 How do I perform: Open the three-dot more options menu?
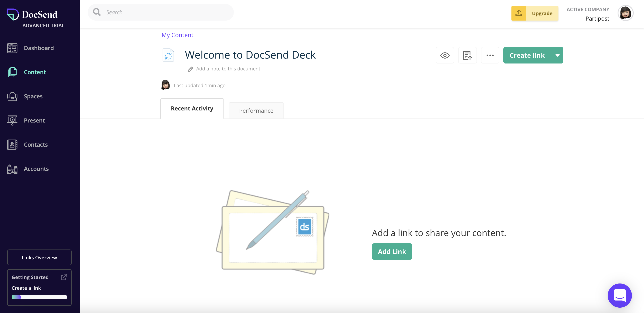pyautogui.click(x=489, y=55)
